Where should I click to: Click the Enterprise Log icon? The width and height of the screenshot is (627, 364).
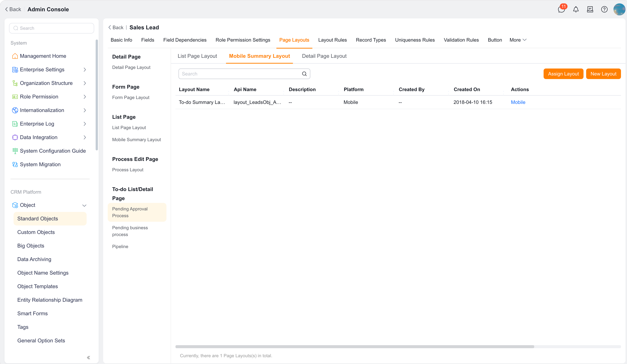pyautogui.click(x=15, y=124)
